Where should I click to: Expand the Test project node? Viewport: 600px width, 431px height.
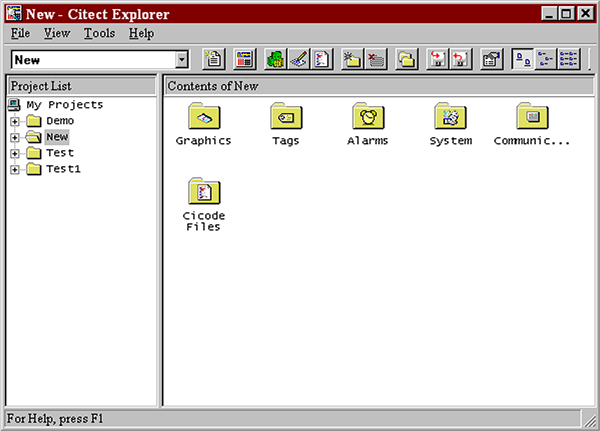click(x=15, y=153)
